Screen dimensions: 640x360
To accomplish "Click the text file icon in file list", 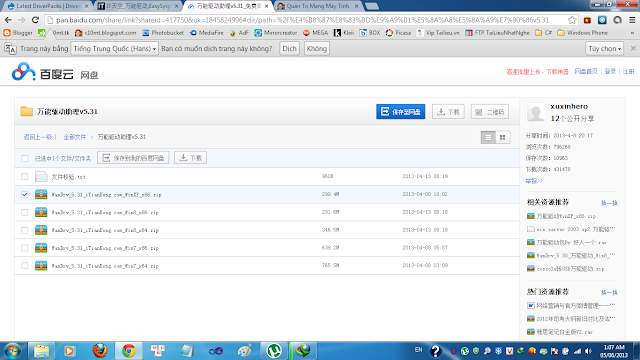I will 41,176.
